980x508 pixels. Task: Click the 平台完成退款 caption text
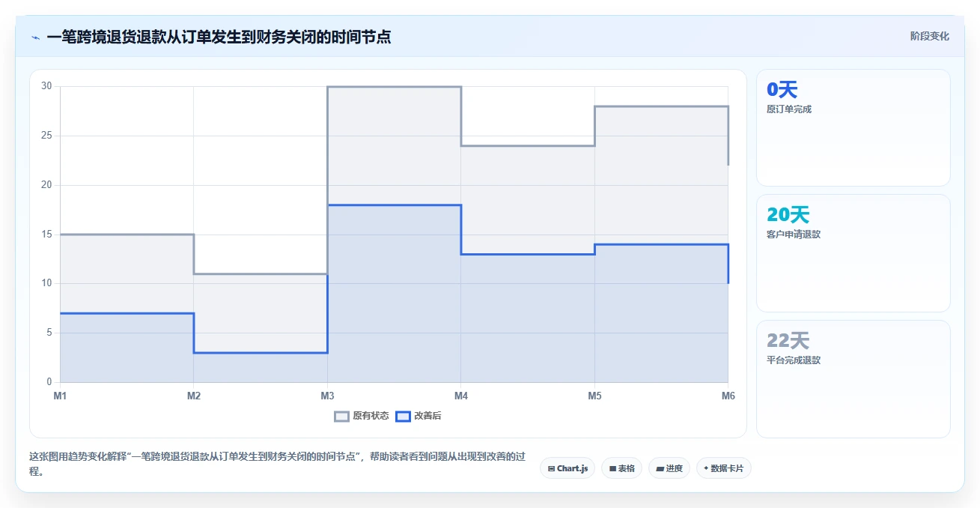(x=794, y=360)
